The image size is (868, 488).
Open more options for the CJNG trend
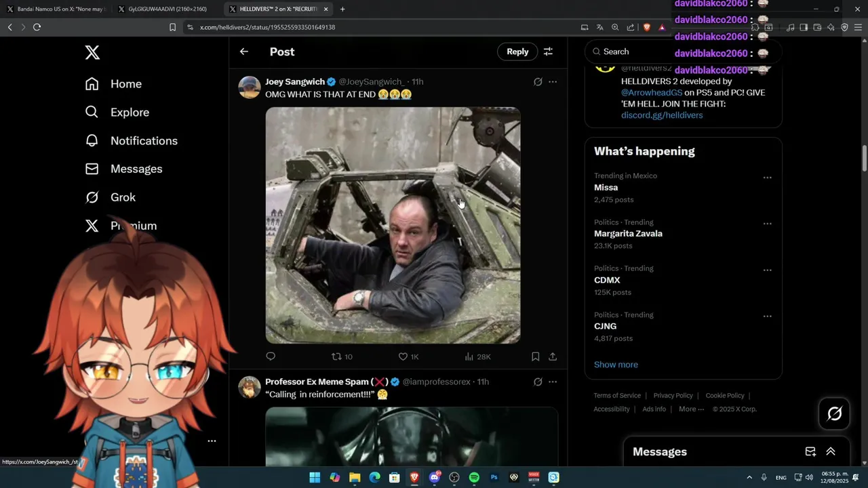click(767, 316)
